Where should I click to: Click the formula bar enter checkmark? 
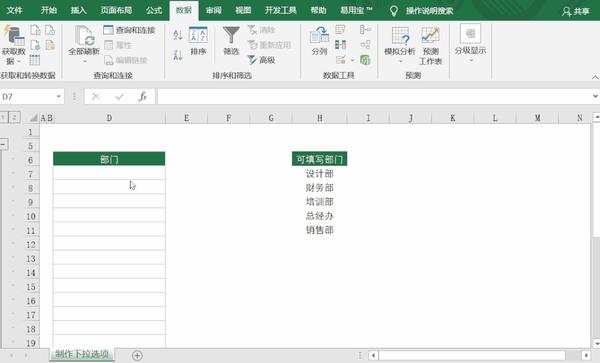(119, 97)
